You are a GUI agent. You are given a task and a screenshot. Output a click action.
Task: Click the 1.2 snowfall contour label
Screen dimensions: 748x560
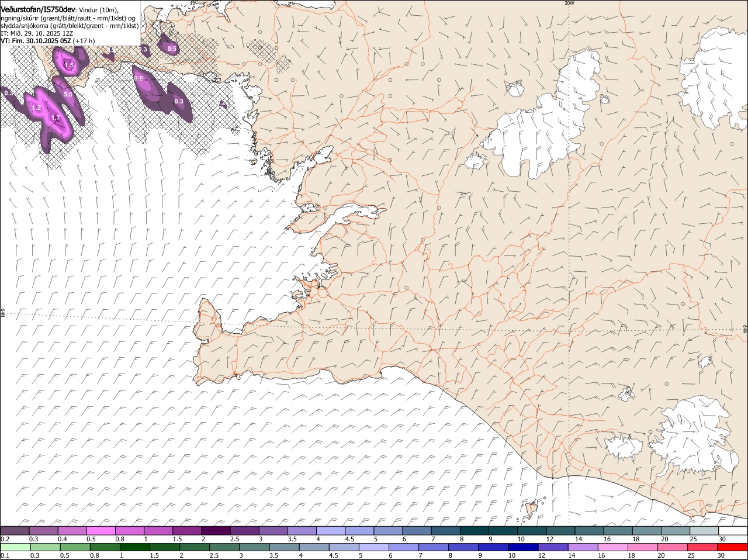click(x=36, y=108)
